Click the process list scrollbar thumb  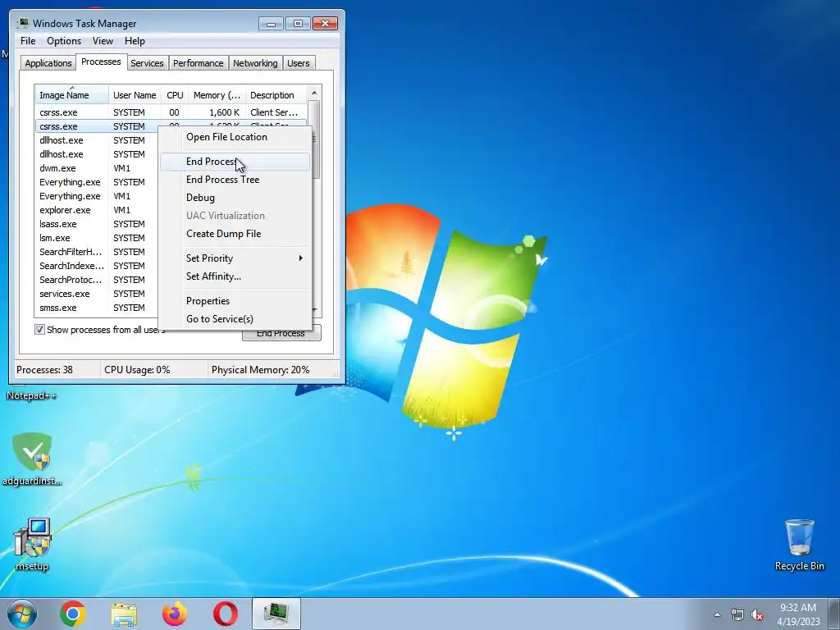point(314,139)
